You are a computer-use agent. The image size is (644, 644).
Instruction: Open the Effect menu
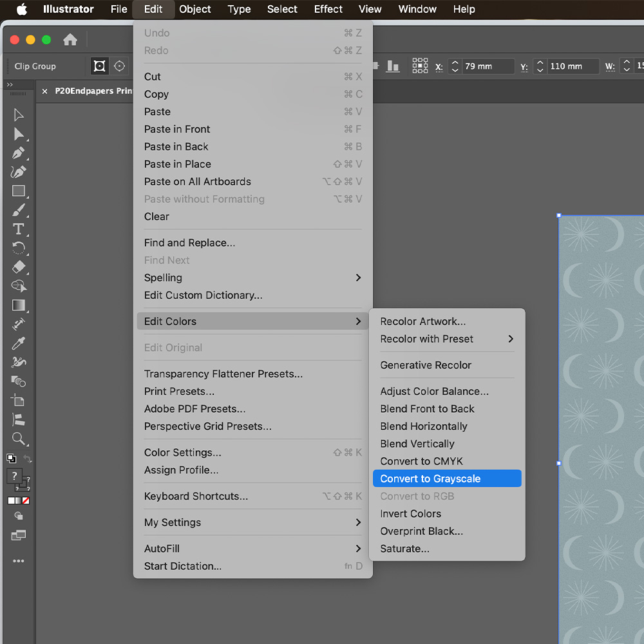[328, 9]
